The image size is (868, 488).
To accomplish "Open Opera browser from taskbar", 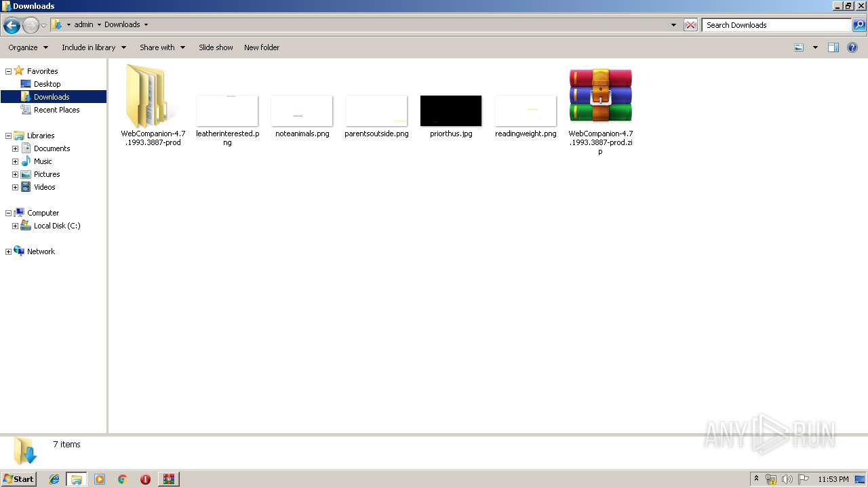I will [145, 479].
